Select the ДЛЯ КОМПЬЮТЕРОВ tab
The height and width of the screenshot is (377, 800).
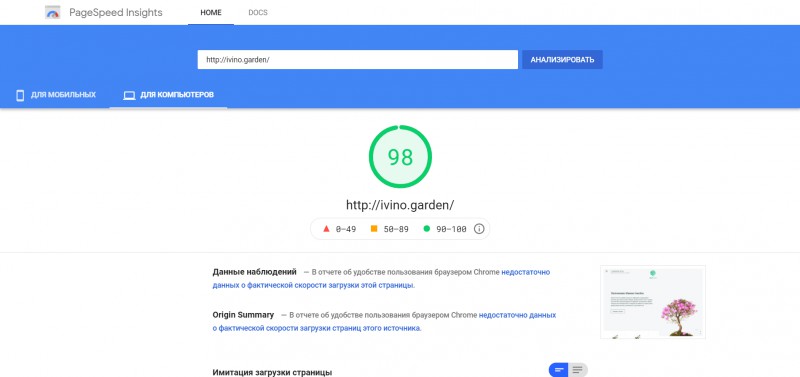click(x=168, y=95)
